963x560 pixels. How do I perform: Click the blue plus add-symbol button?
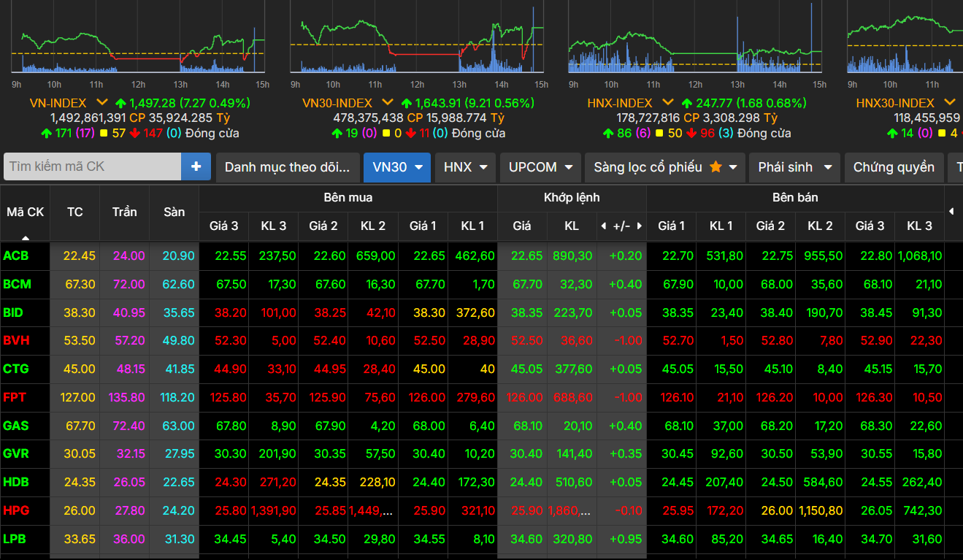(x=196, y=166)
